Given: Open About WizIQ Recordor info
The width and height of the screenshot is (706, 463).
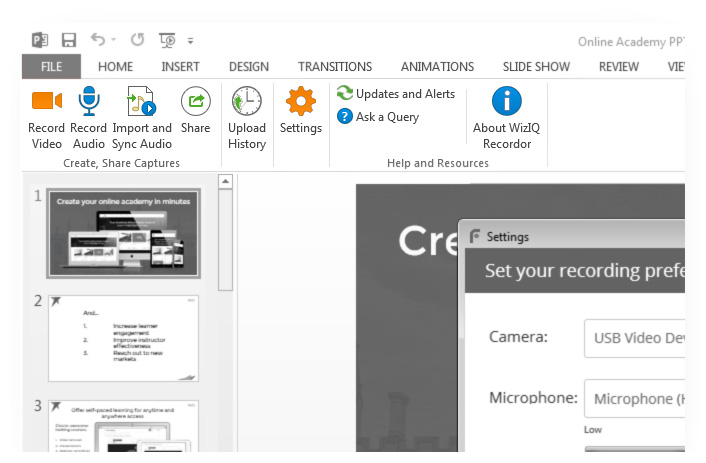Looking at the screenshot, I should (507, 101).
